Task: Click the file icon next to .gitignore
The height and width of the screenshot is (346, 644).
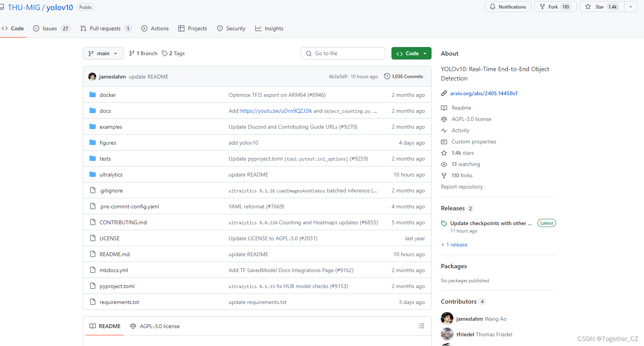Action: pyautogui.click(x=93, y=190)
